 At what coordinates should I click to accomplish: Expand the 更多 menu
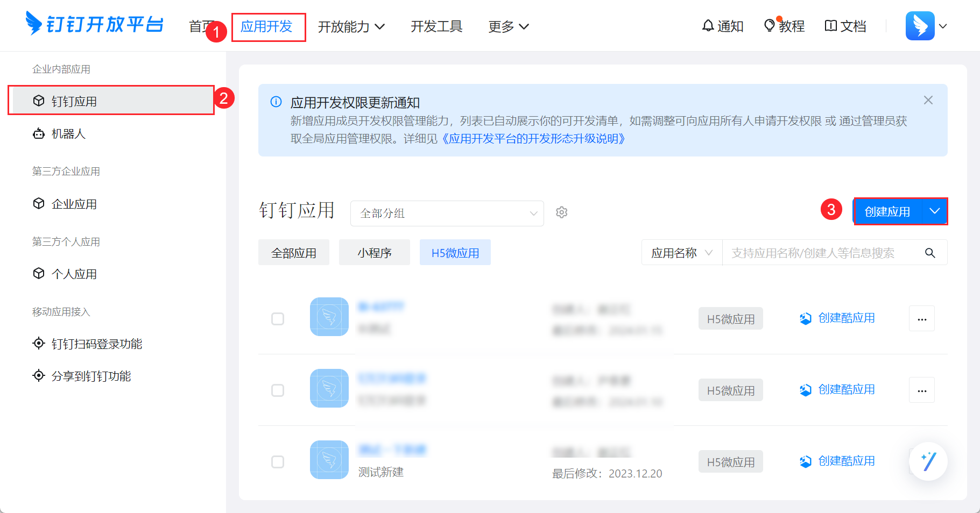[509, 26]
